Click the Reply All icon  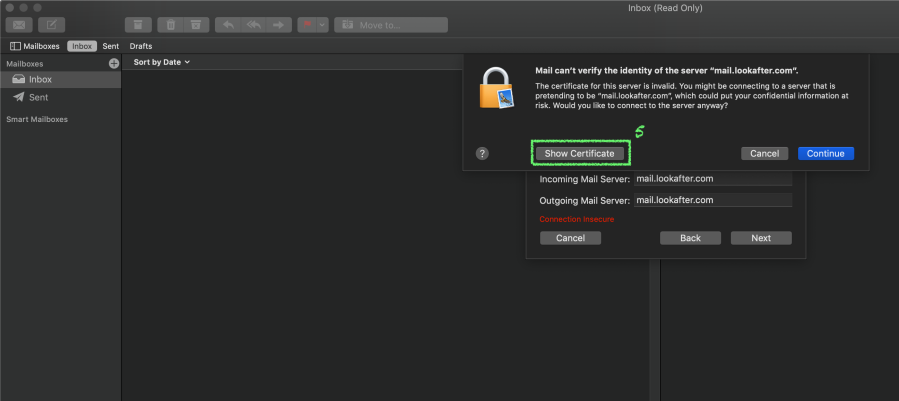pos(254,24)
